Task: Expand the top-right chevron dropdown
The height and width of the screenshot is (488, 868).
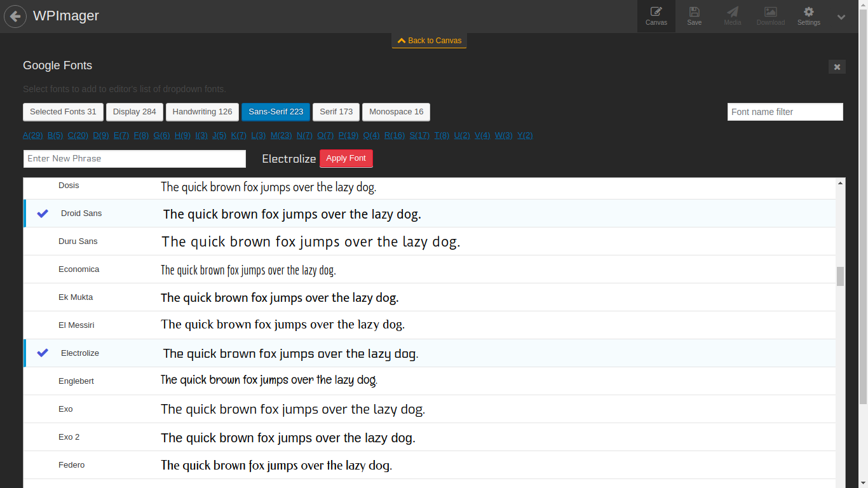Action: 841,17
